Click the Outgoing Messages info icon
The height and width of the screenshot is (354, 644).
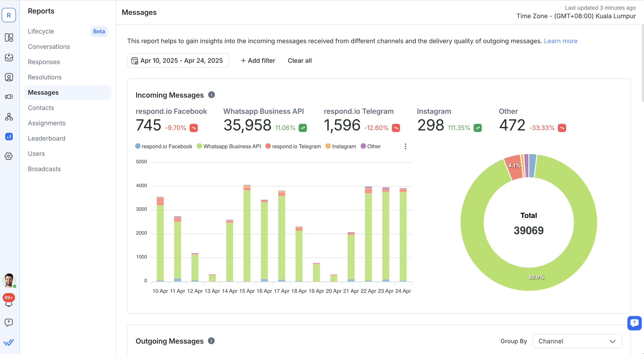point(211,341)
